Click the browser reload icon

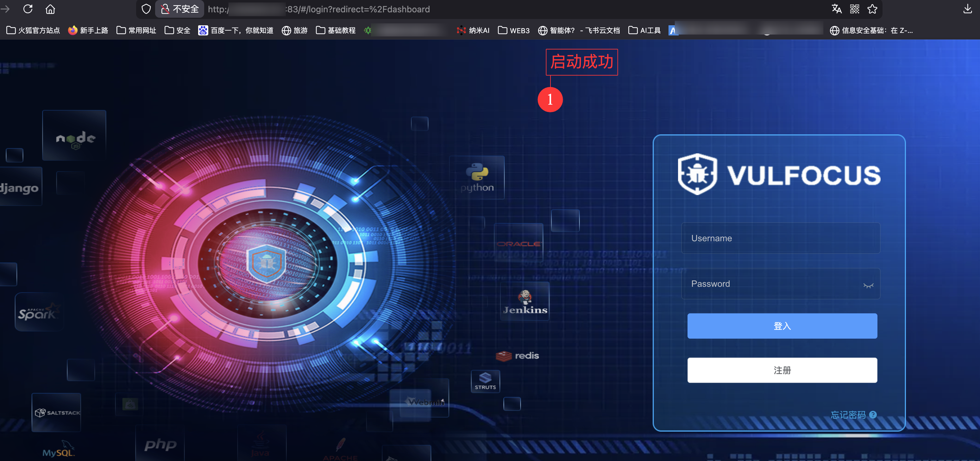pos(28,9)
